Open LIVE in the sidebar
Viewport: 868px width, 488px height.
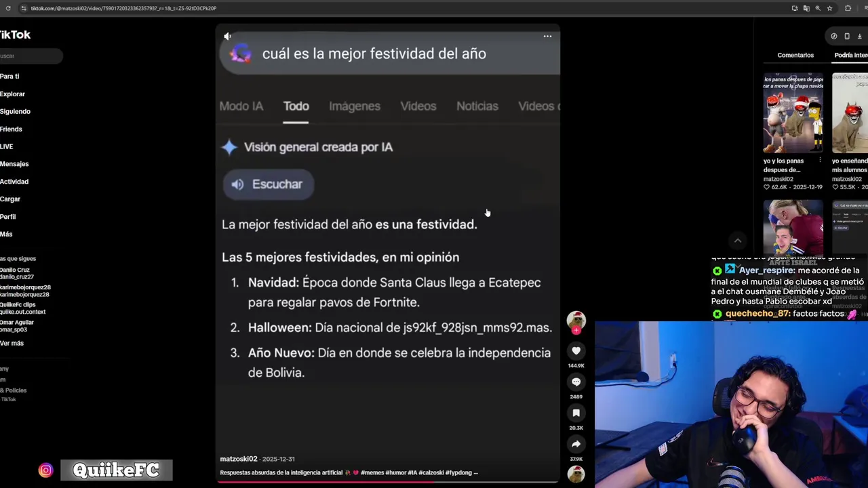(x=6, y=146)
